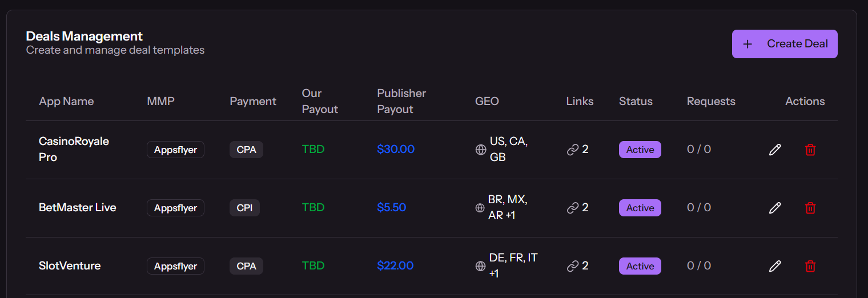Click Active status badge for SlotVenture

[x=640, y=266]
